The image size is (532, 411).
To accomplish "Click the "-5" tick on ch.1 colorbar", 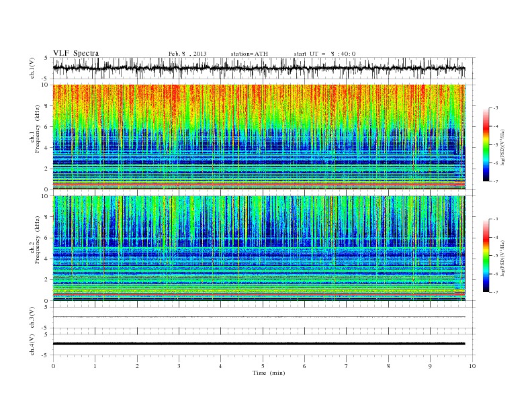I will coord(496,145).
